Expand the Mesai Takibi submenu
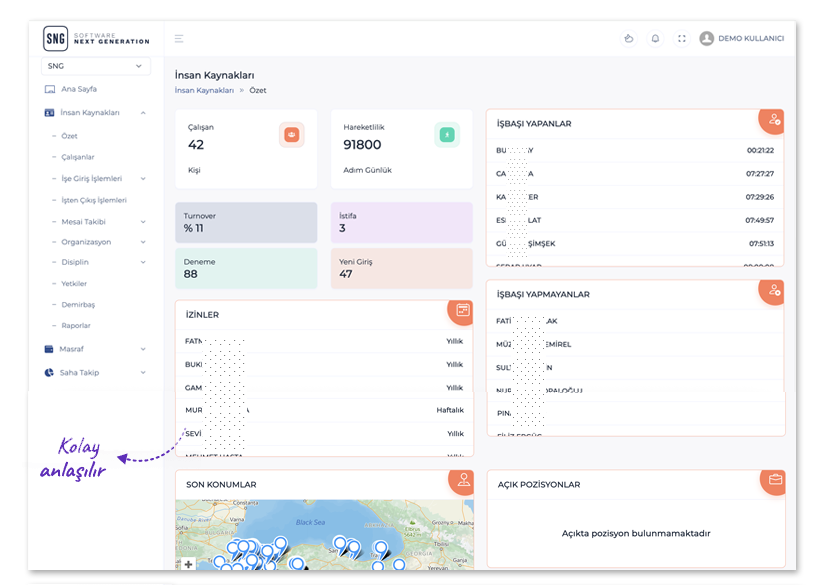Viewport: 827px width, 585px height. pyautogui.click(x=143, y=222)
